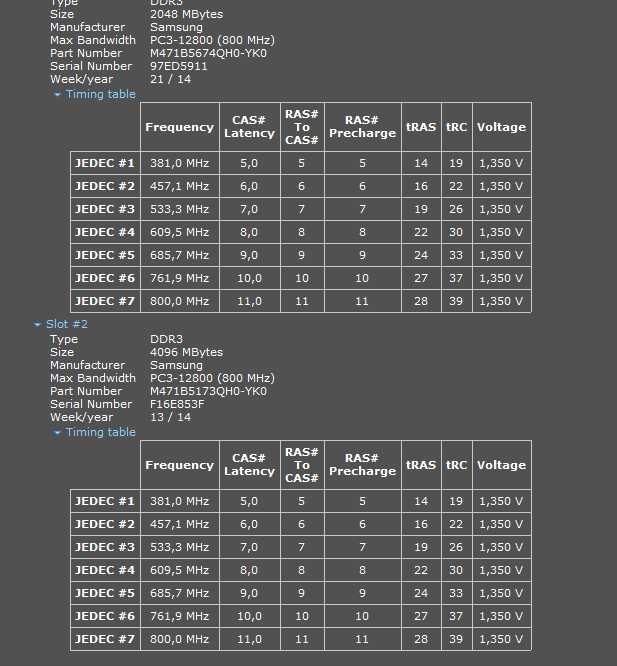617x666 pixels.
Task: Click JEDEC #1 voltage 1,350 V in 2048 MBytes table
Action: pyautogui.click(x=501, y=163)
